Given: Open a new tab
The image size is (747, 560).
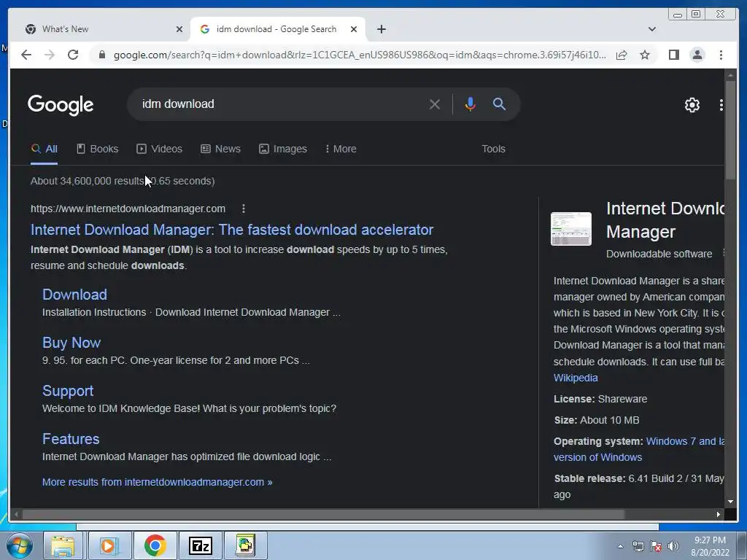Looking at the screenshot, I should click(x=381, y=29).
